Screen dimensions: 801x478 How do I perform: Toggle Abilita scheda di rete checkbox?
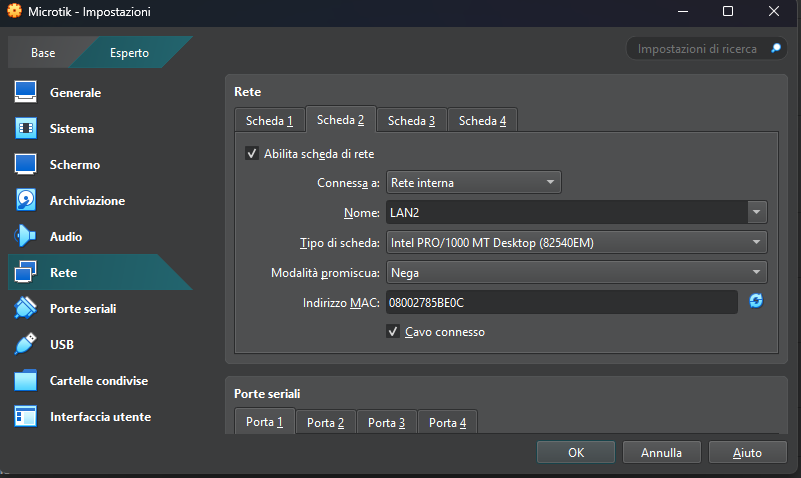coord(252,153)
